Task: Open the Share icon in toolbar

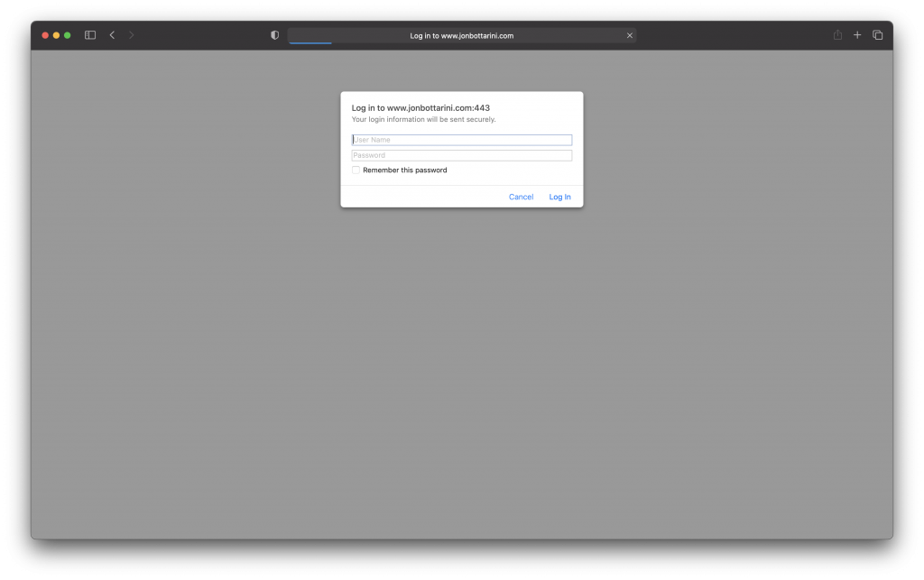Action: (837, 35)
